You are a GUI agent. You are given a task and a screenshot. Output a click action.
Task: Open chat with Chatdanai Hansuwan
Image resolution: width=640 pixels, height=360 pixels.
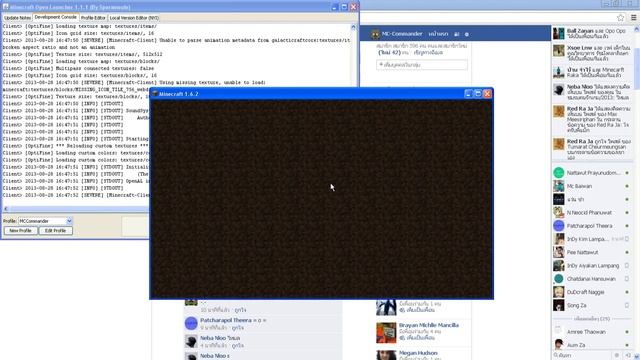tap(592, 279)
